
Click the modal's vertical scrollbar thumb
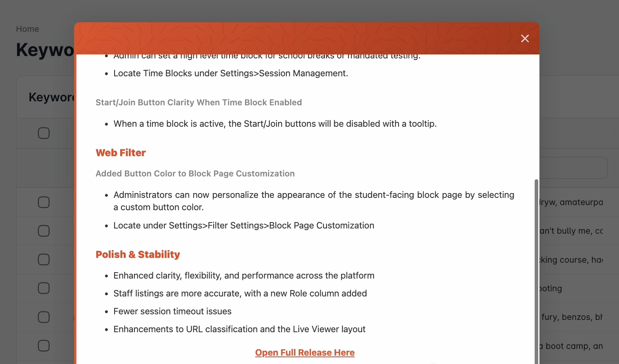pos(536,271)
